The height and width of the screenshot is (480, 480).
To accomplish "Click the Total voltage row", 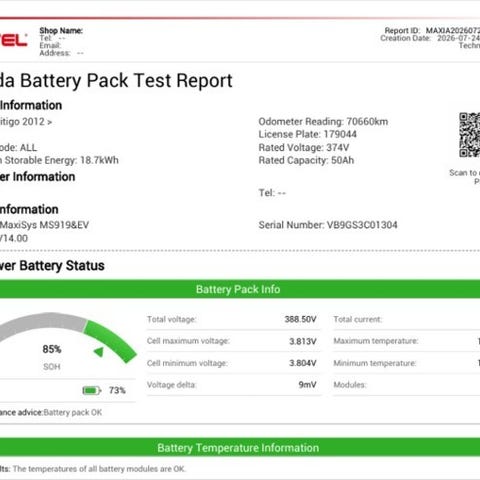I will click(x=233, y=319).
